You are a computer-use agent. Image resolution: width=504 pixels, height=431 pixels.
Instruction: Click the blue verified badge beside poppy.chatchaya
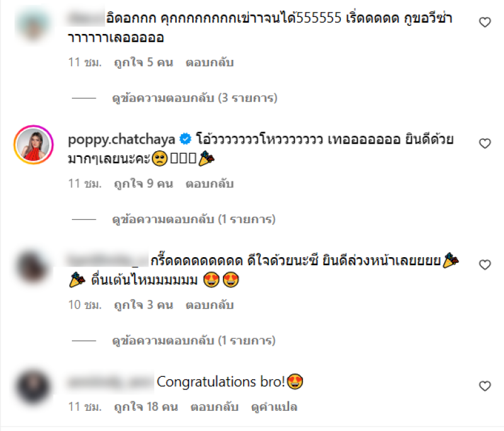click(x=185, y=139)
